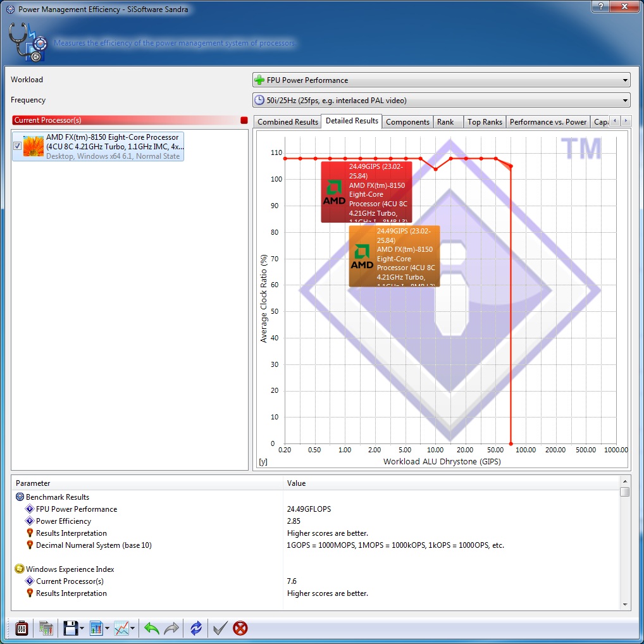
Task: Click the copy results chart icon
Action: pos(46,628)
